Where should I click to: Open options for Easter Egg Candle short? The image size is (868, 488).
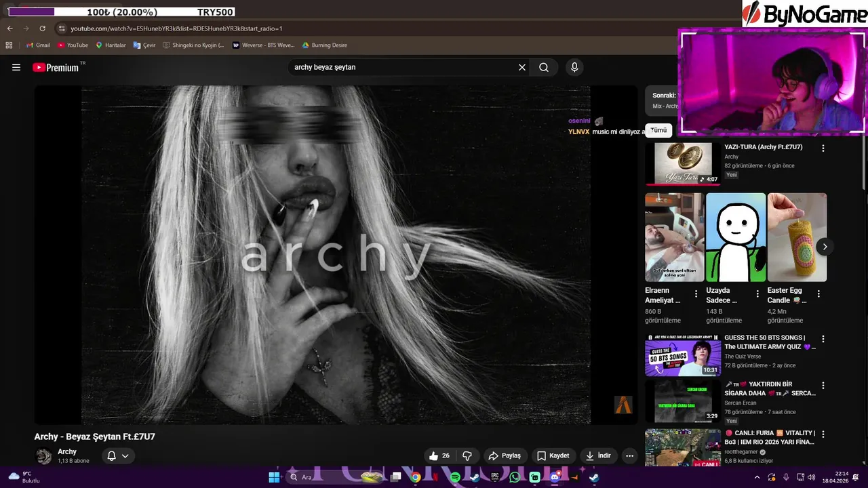818,293
